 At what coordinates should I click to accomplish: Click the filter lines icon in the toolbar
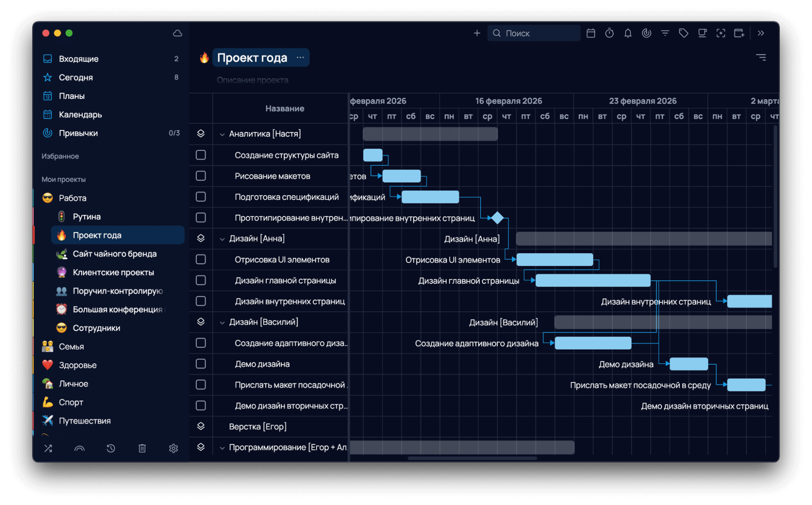[x=665, y=33]
